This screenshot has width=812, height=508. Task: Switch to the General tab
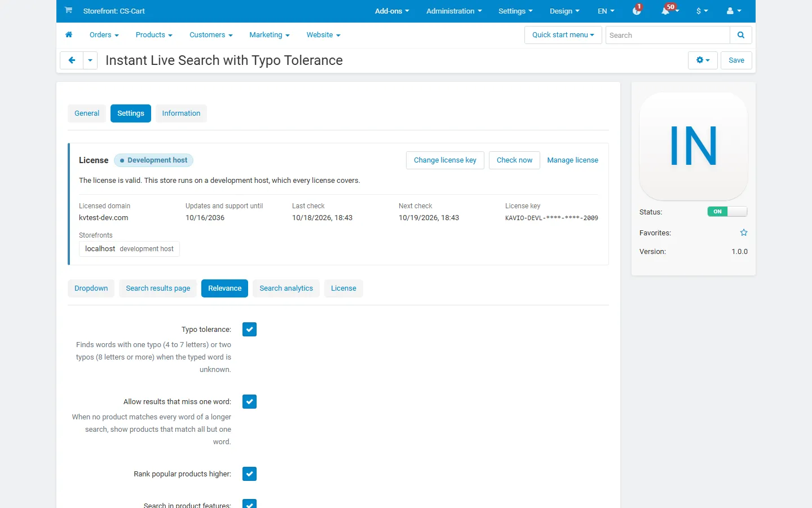click(x=87, y=113)
